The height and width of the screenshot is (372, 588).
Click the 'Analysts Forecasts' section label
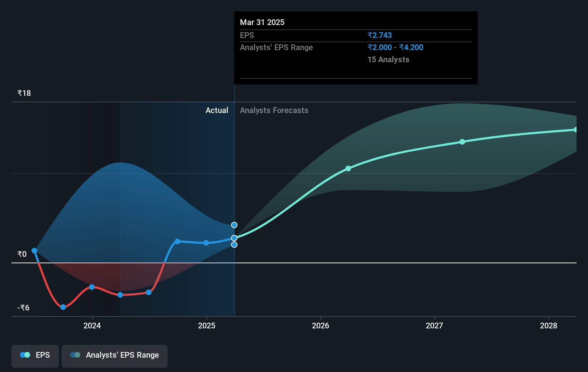click(x=274, y=110)
